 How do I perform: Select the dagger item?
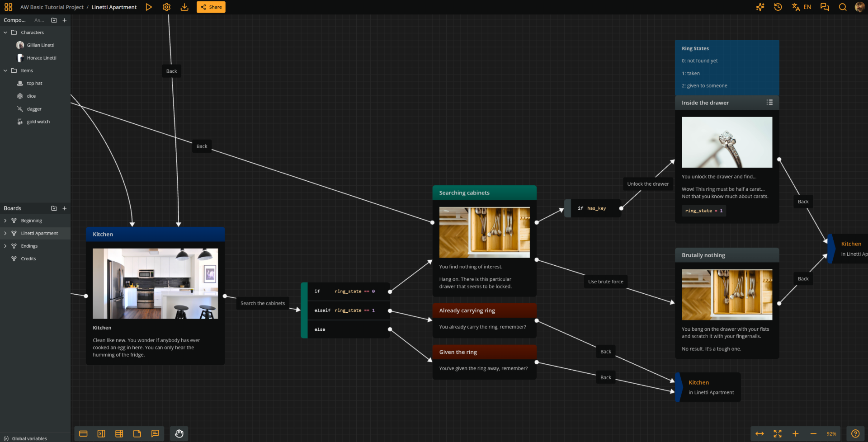(35, 109)
